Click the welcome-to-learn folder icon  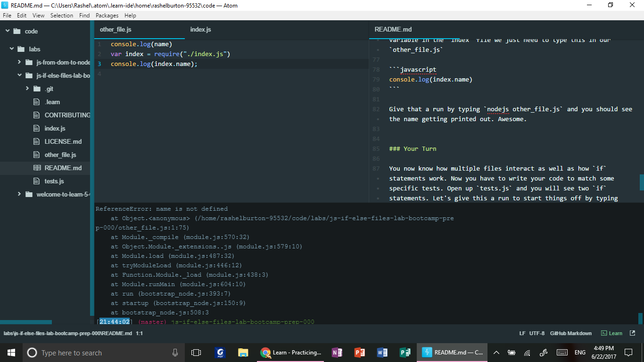(x=29, y=194)
